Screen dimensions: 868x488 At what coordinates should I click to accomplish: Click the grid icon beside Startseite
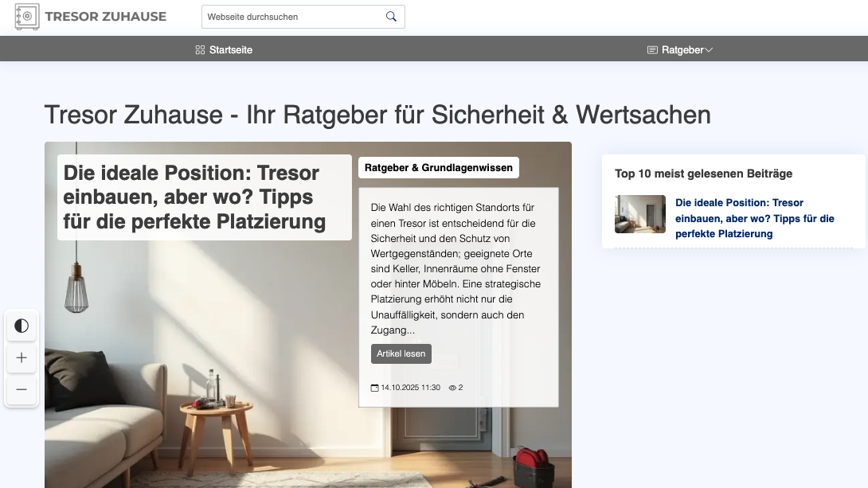(x=200, y=50)
